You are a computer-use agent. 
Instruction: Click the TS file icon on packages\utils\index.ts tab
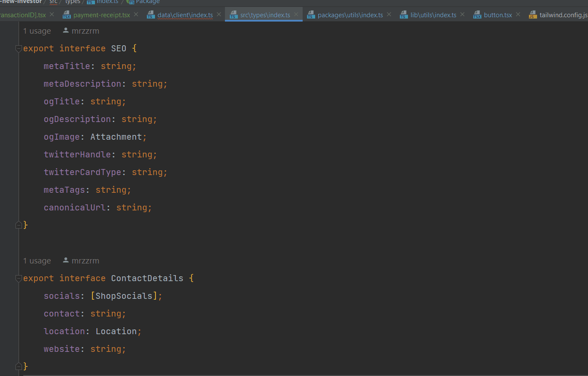(311, 15)
